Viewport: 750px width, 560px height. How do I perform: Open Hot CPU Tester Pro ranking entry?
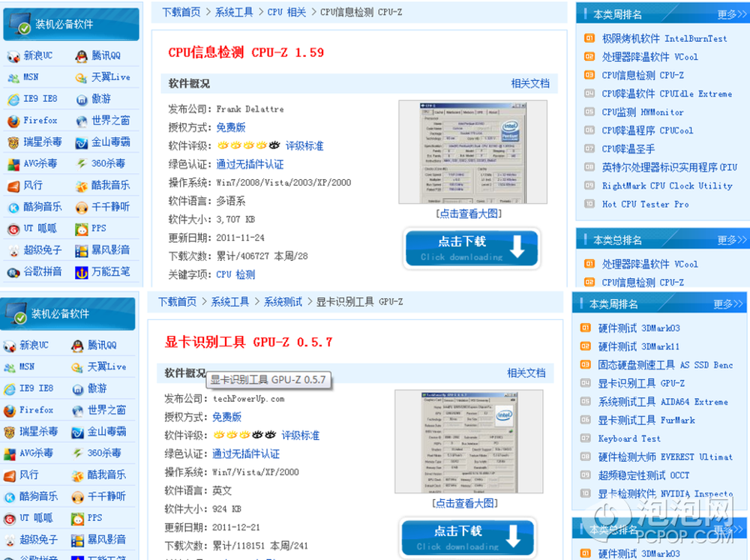(645, 205)
